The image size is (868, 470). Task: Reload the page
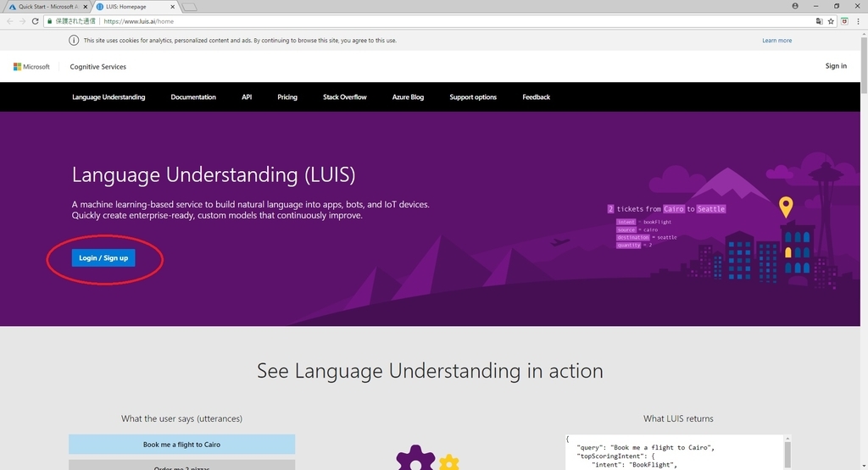click(35, 21)
